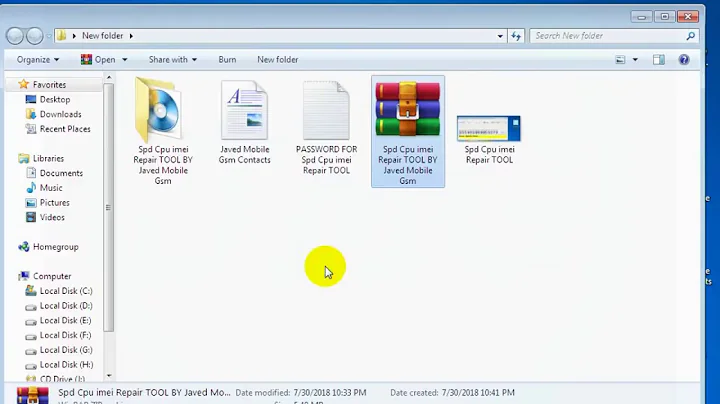Image resolution: width=720 pixels, height=404 pixels.
Task: Select the Spd Cpu imei Repair TOOL screenshot thumbnail
Action: (x=489, y=140)
